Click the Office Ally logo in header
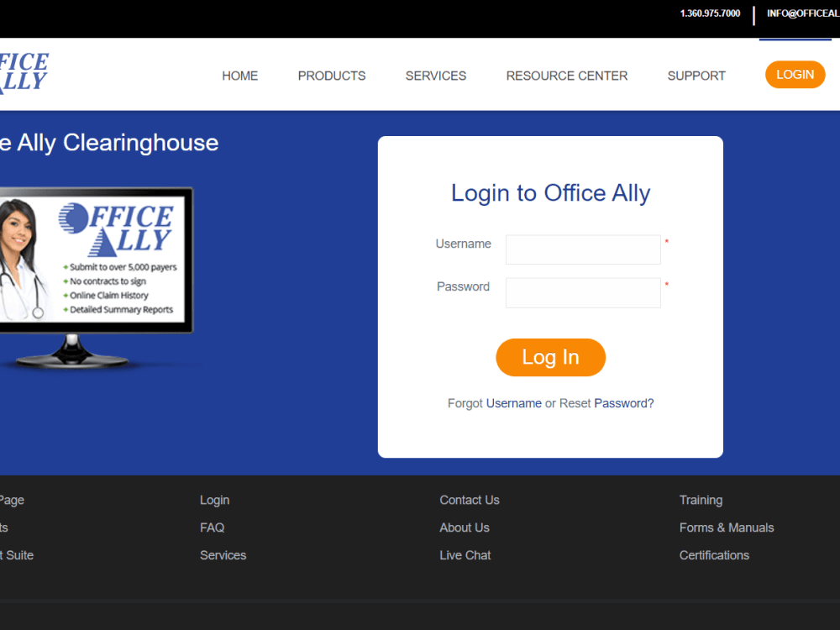This screenshot has height=630, width=840. [24, 72]
